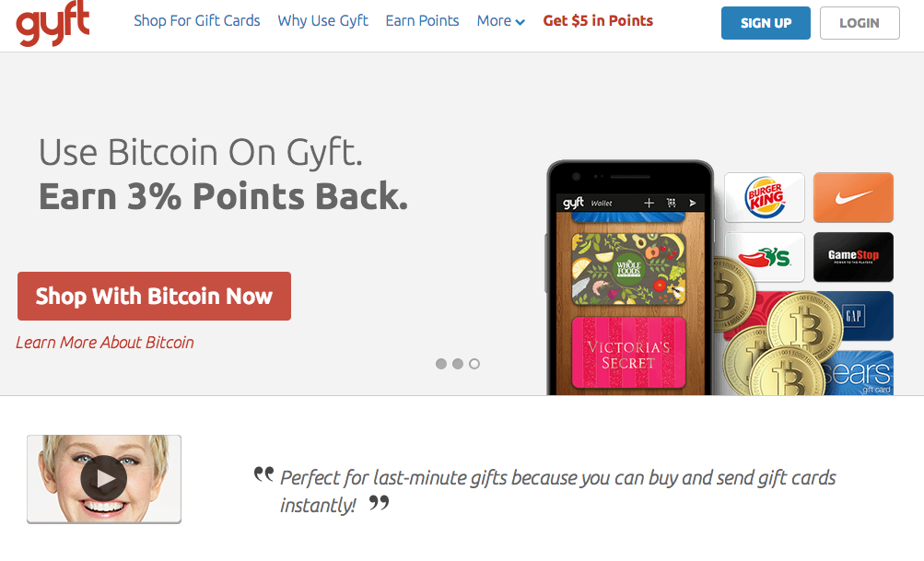The image size is (924, 561).
Task: Open Why Use Gyft page
Action: click(322, 20)
